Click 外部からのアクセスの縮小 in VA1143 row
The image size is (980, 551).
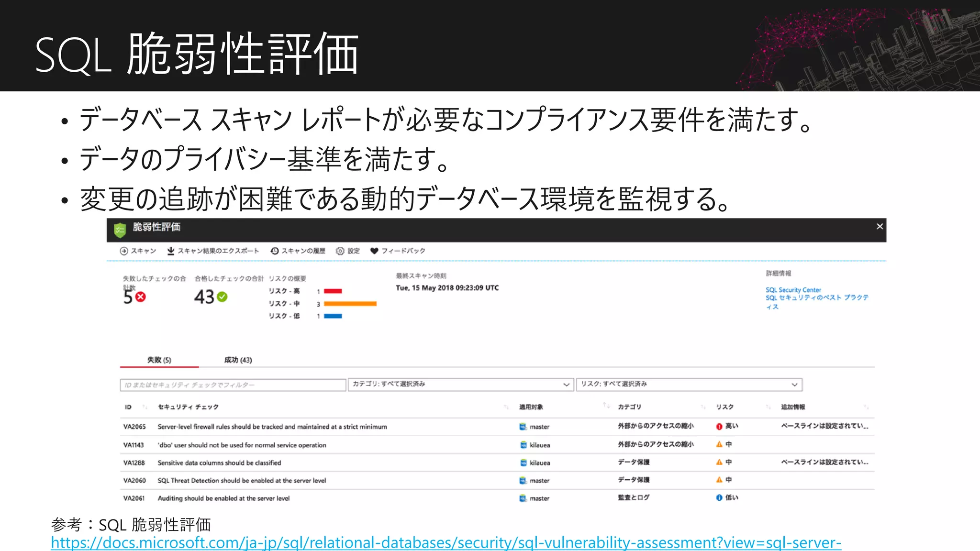656,444
